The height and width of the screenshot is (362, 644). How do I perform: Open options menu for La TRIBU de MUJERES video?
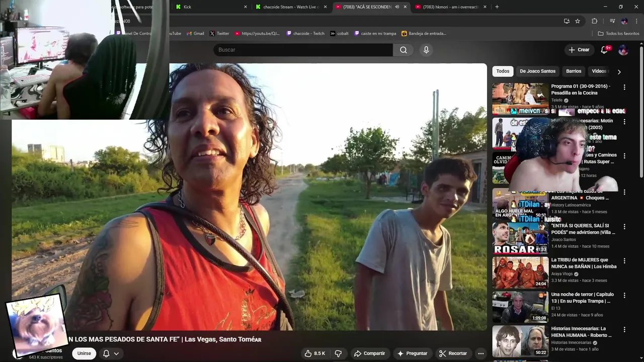click(x=624, y=261)
